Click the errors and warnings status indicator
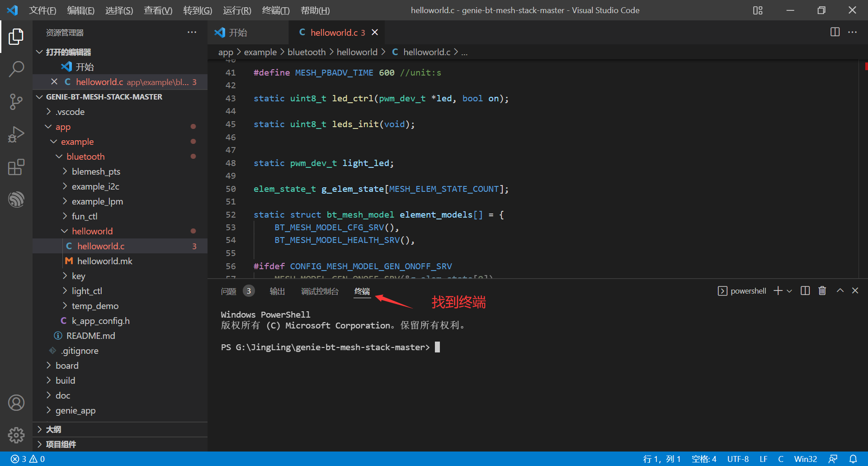This screenshot has height=466, width=868. (x=28, y=459)
